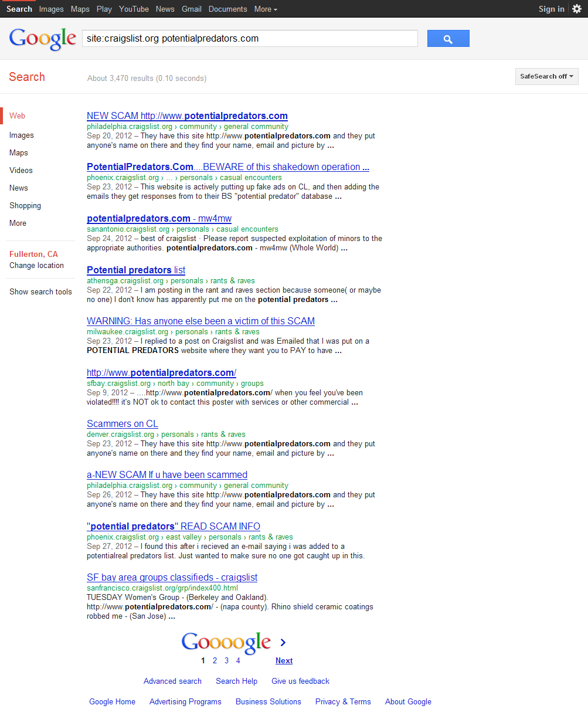Viewport: 588px width, 719px height.
Task: Select News filter in sidebar
Action: (19, 188)
